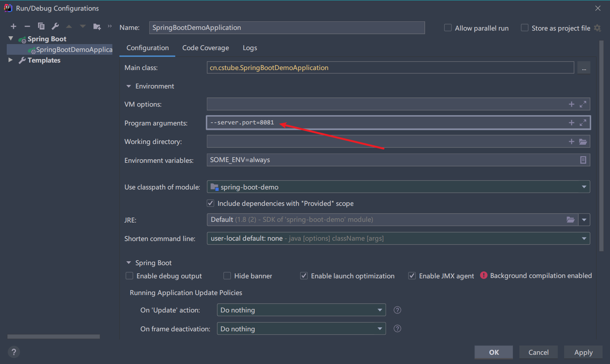Switch to Code Coverage tab
Screen dimensions: 610x364
(205, 48)
